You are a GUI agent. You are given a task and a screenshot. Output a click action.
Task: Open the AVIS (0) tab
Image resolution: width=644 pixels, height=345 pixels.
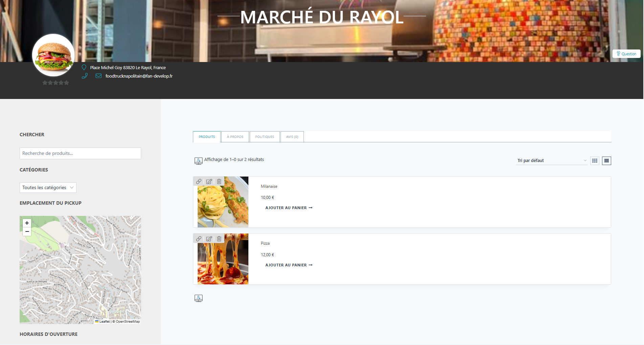coord(292,137)
